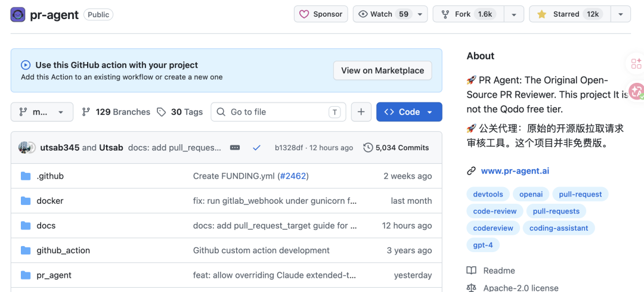Open the Watch notifications dropdown arrow
Viewport: 644px width, 292px height.
[420, 14]
